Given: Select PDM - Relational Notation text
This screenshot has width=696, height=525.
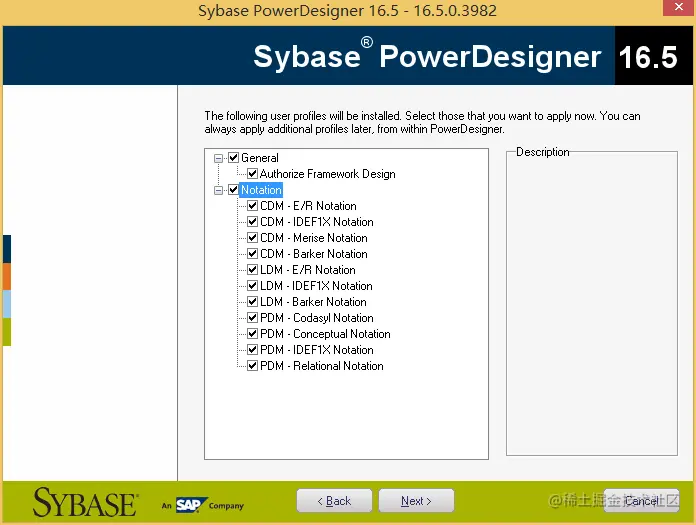Looking at the screenshot, I should tap(322, 366).
